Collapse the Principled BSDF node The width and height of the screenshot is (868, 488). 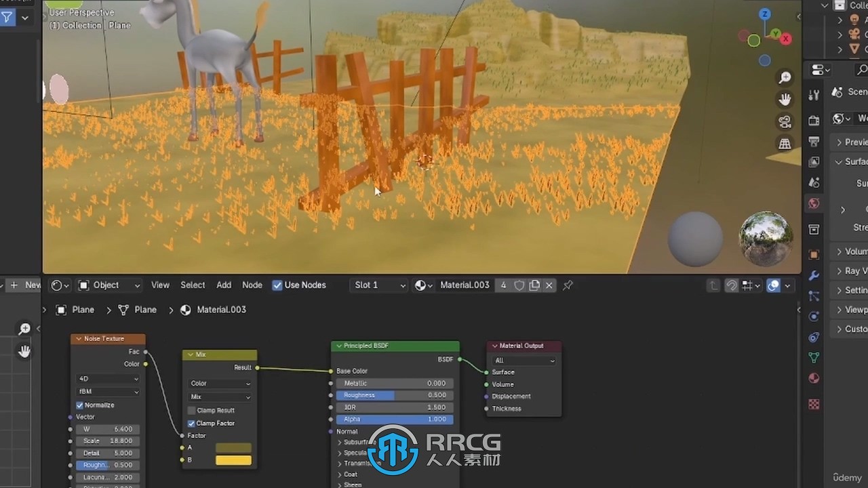(x=339, y=346)
